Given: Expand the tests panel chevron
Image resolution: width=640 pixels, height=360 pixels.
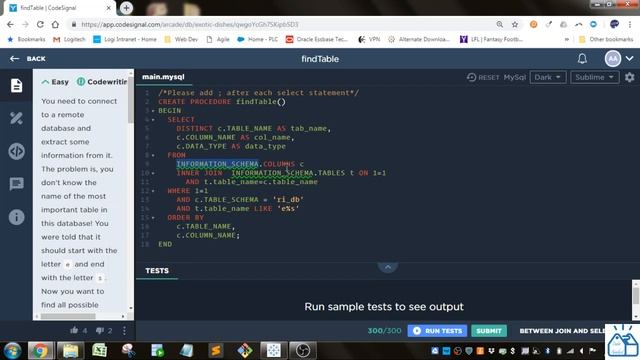Looking at the screenshot, I should pos(388,267).
